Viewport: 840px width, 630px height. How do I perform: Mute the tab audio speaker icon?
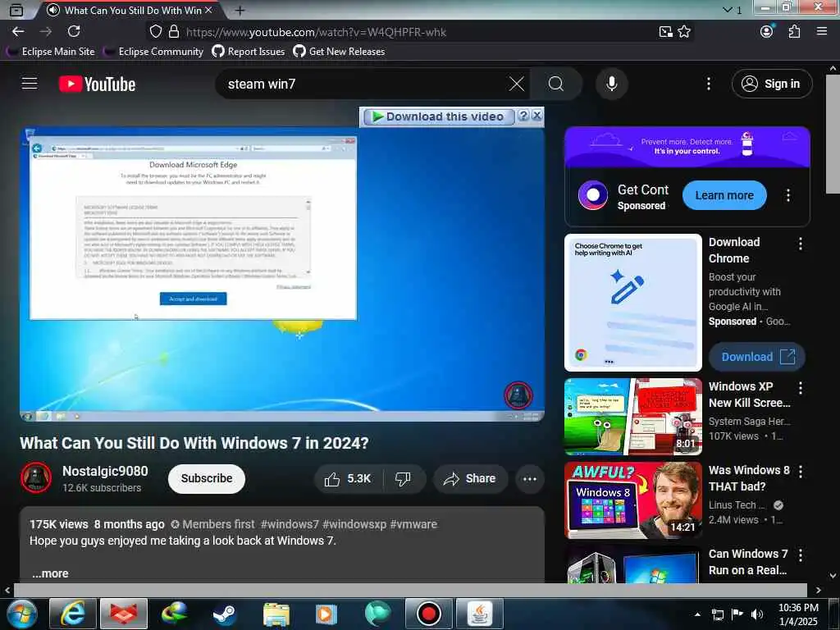click(x=52, y=10)
